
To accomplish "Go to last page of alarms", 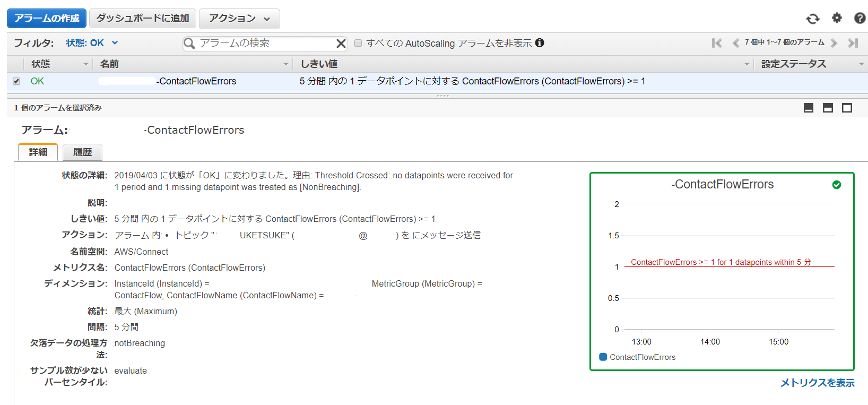I will (853, 43).
